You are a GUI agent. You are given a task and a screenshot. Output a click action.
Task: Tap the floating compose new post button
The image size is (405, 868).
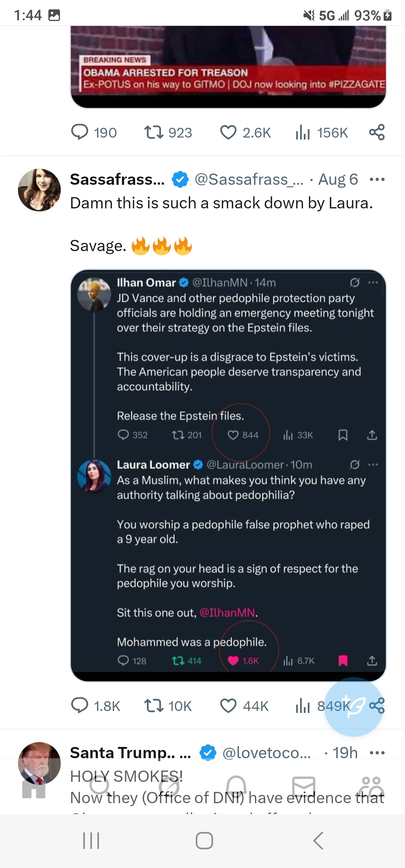(x=353, y=706)
